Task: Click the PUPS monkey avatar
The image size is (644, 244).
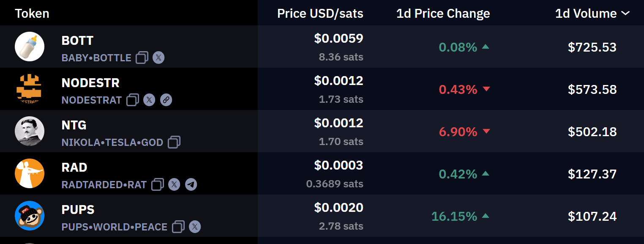Action: (30, 216)
